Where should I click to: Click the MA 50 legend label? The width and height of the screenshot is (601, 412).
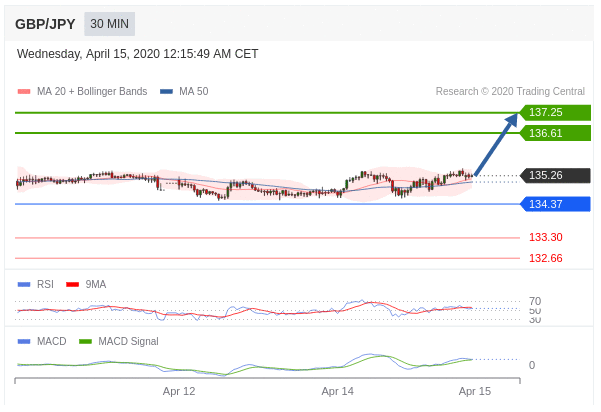point(194,91)
